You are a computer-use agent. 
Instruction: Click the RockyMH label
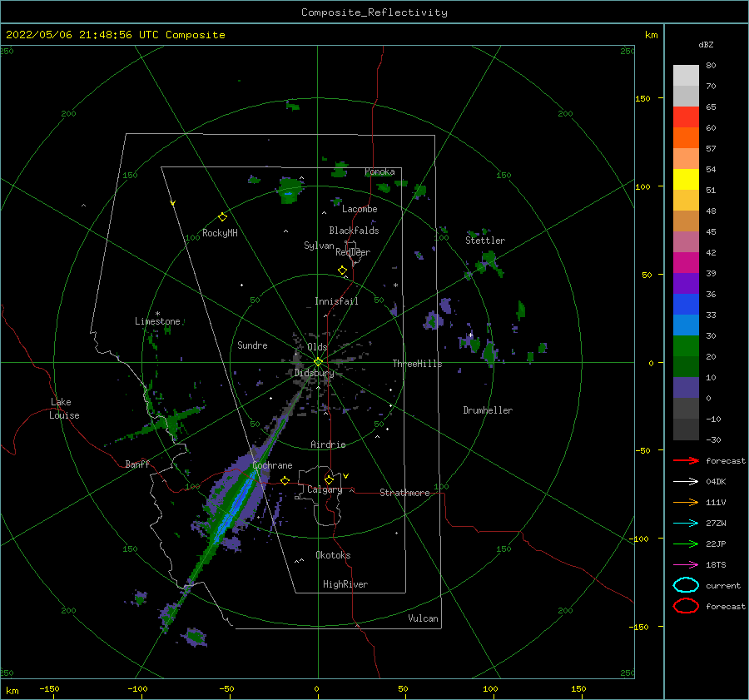220,233
